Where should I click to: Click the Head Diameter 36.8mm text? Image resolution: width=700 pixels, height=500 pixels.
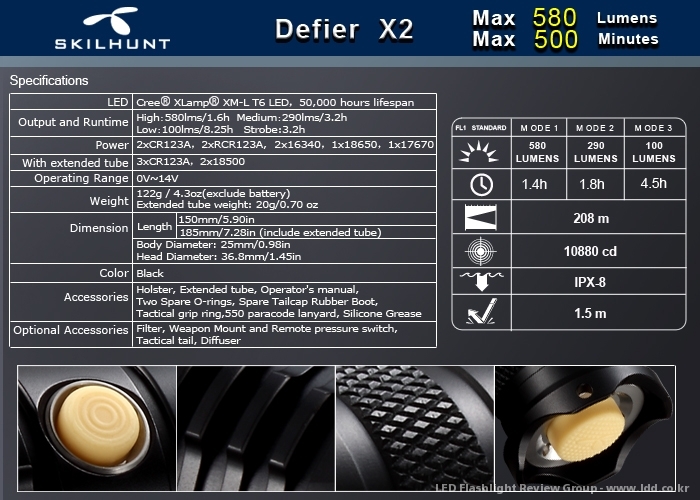(x=219, y=257)
